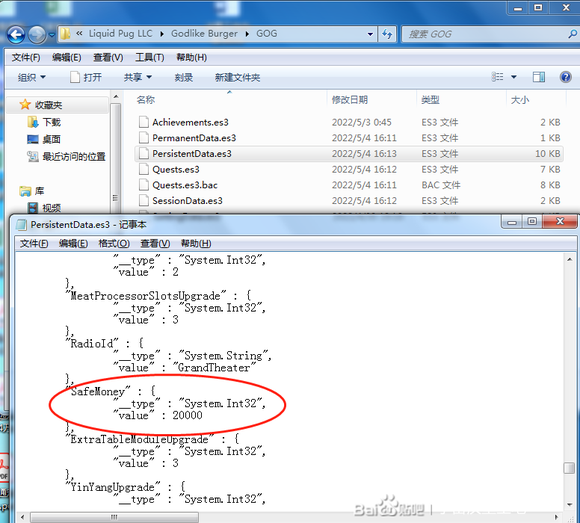Expand the address bar history dropdown
This screenshot has height=523, width=580.
click(x=370, y=34)
